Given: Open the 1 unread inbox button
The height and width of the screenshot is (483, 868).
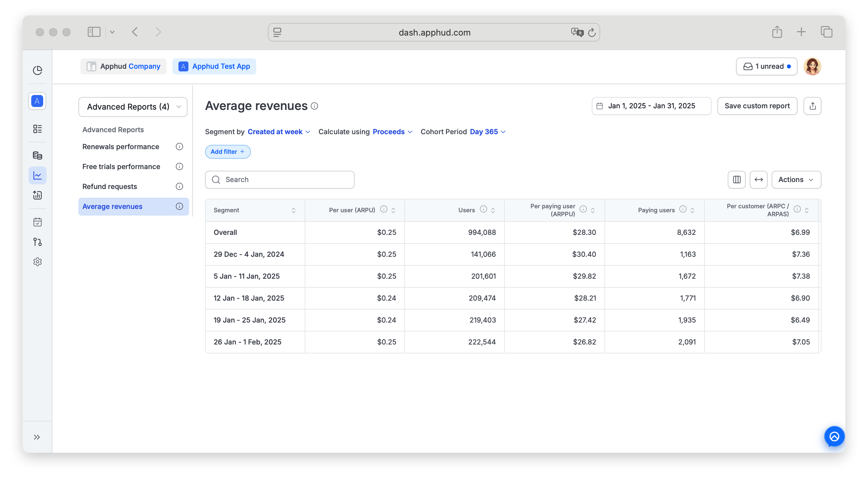Looking at the screenshot, I should (x=766, y=66).
